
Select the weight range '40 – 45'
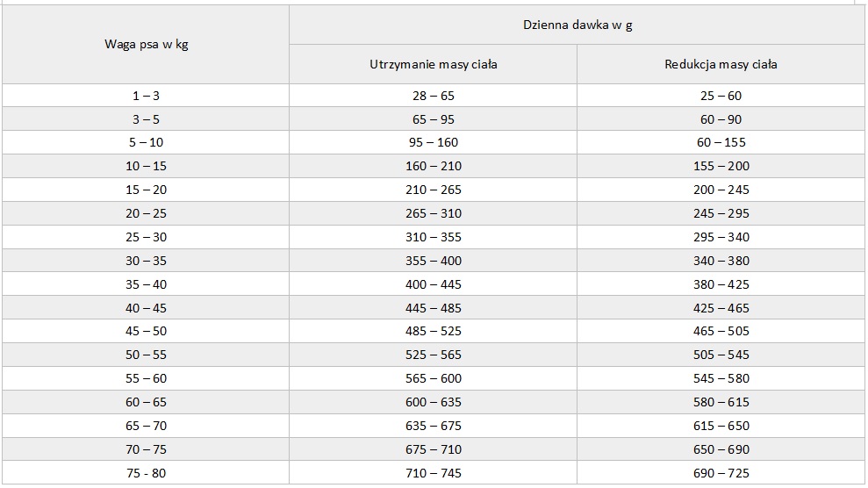point(147,308)
